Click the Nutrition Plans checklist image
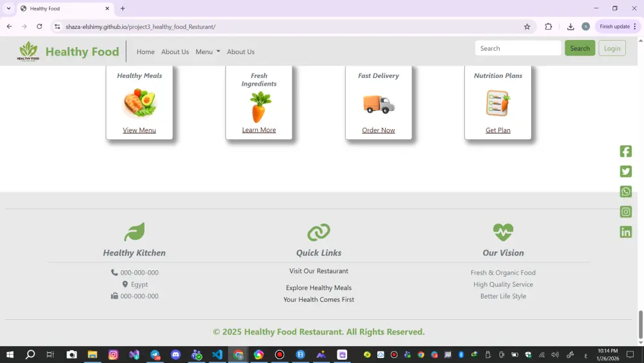 pyautogui.click(x=498, y=103)
